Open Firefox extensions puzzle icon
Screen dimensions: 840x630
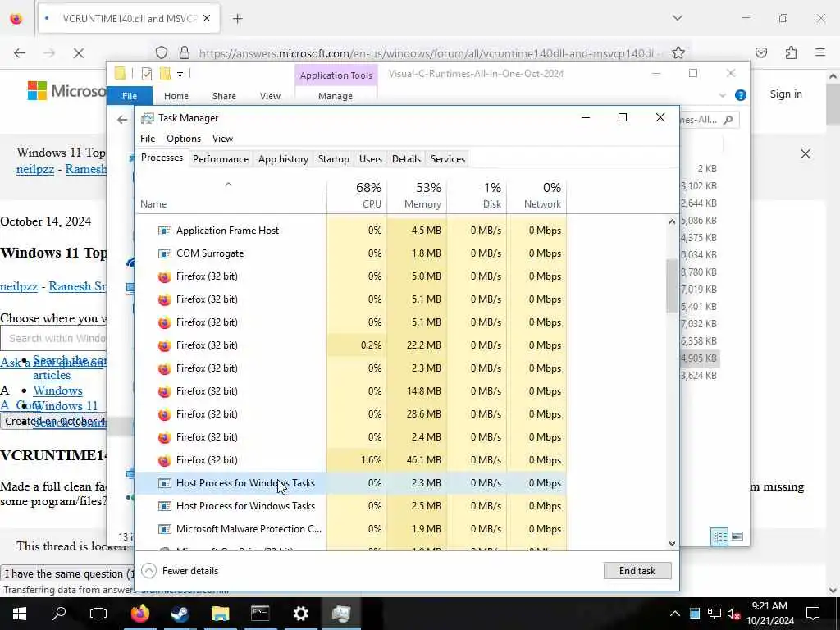tap(791, 52)
